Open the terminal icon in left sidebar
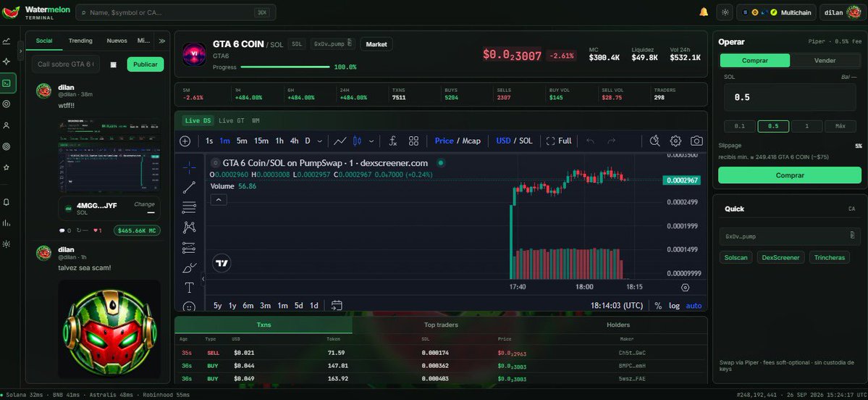The image size is (868, 400). [7, 83]
